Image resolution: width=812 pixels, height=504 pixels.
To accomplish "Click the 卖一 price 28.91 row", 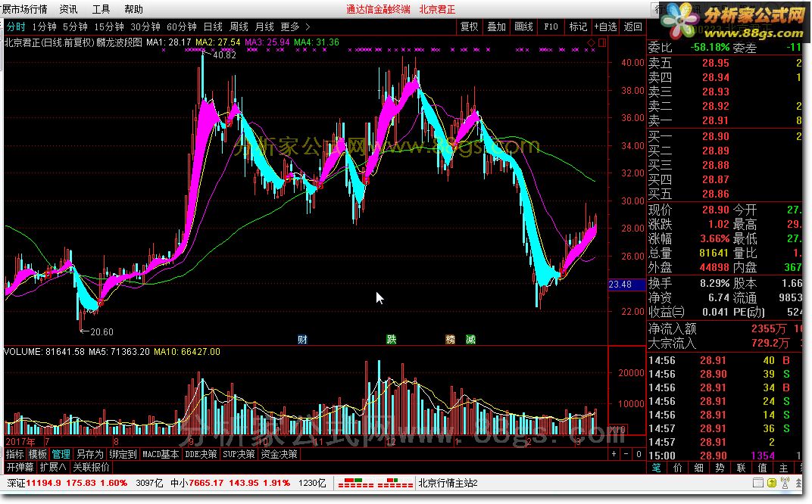I will tap(725, 120).
